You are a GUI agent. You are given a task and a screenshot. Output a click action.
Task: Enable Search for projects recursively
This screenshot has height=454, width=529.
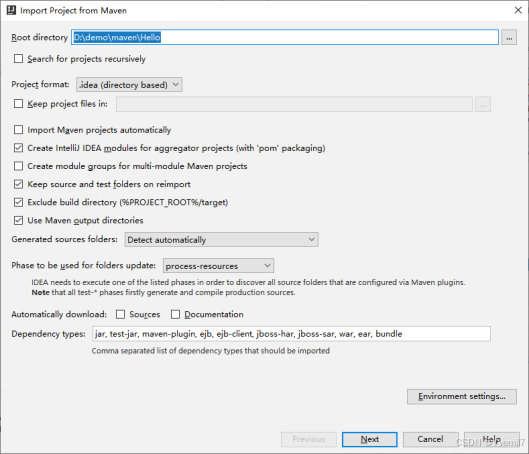click(x=19, y=59)
